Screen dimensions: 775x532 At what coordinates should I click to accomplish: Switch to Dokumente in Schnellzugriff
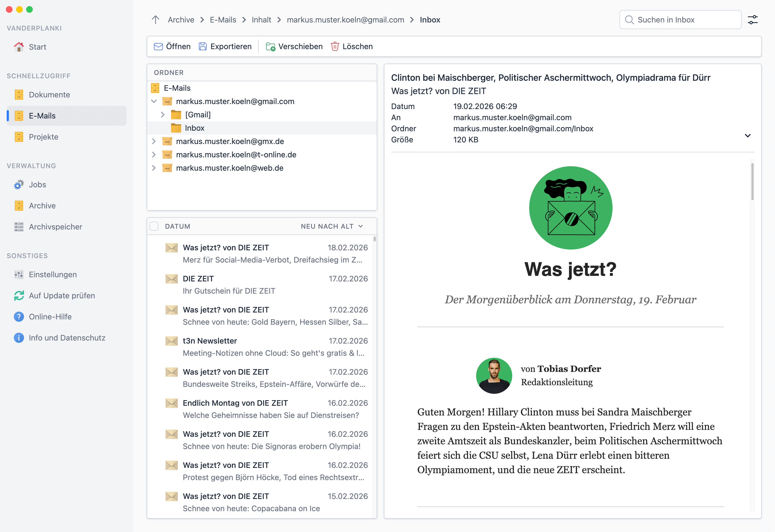49,94
